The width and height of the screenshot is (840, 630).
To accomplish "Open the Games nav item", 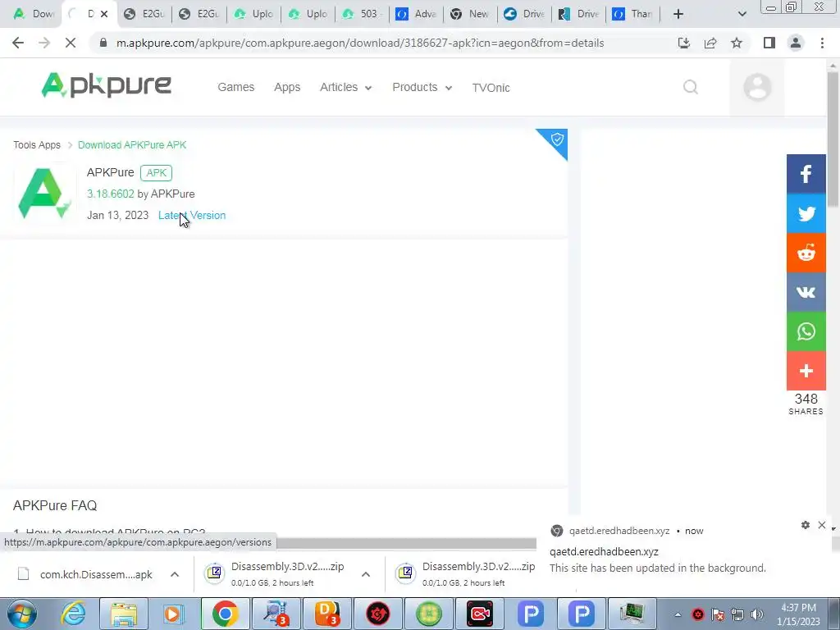I will pos(235,87).
